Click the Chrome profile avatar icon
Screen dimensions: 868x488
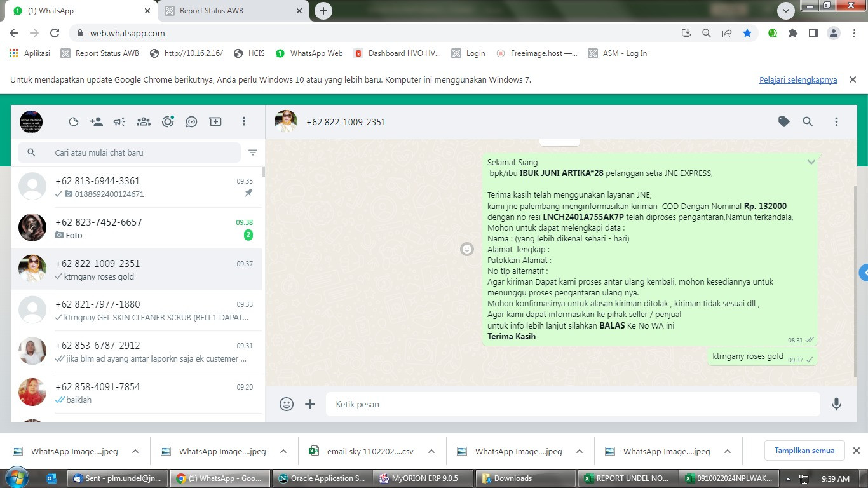pos(834,33)
